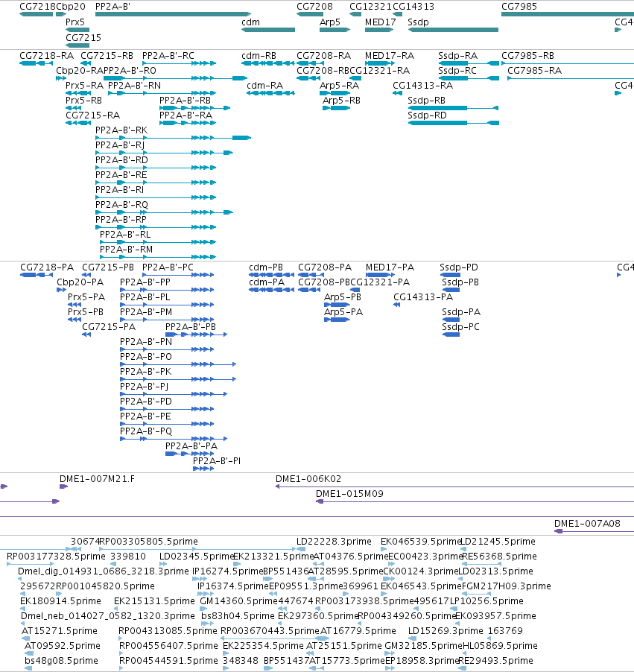The image size is (634, 672).
Task: Select protein PP2A-B'-PA
Action: coord(191,446)
